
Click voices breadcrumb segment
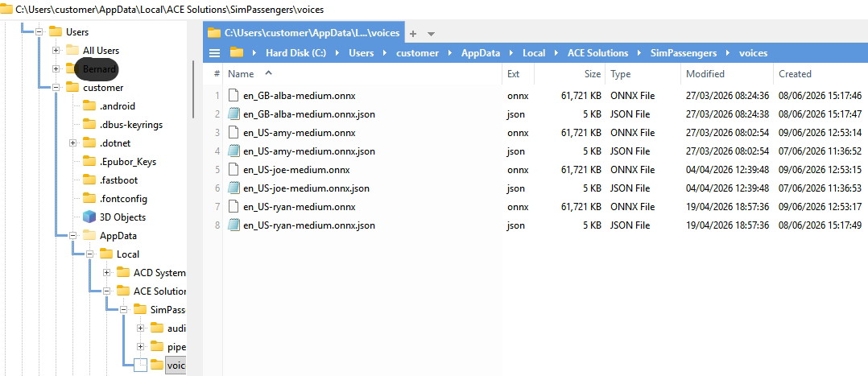coord(754,53)
